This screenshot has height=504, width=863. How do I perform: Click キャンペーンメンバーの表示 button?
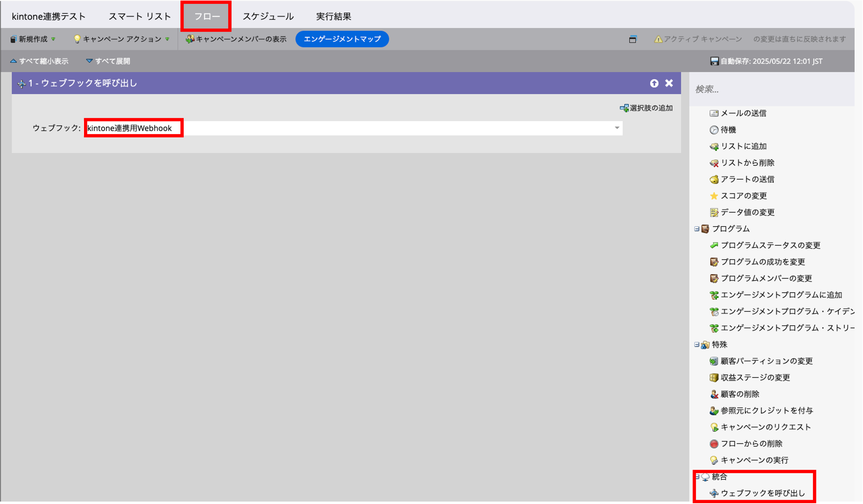(x=236, y=39)
